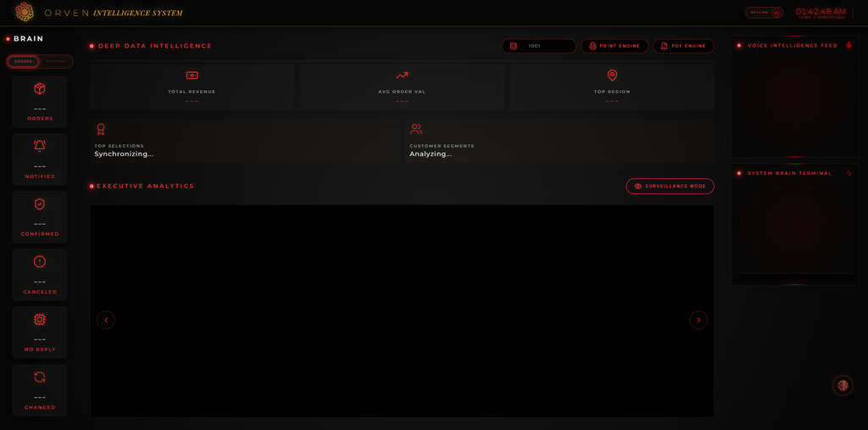Open the Confirmed shield icon card
The width and height of the screenshot is (868, 430).
tap(40, 217)
